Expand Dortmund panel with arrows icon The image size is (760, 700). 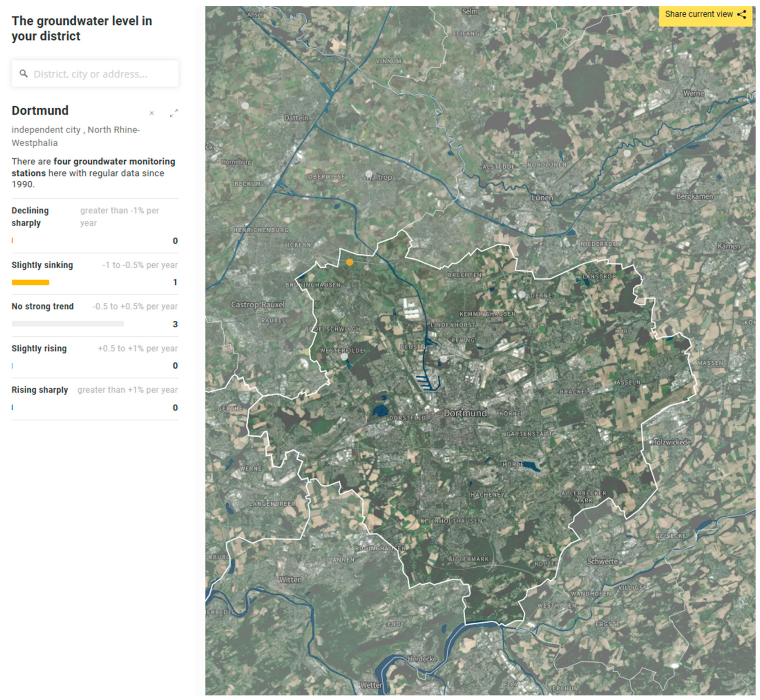point(174,113)
